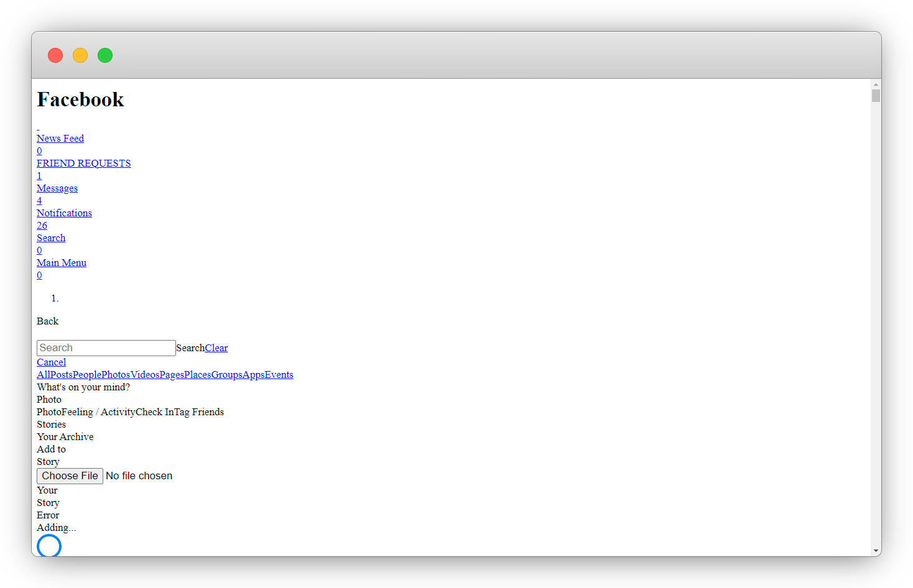Click the Facebook heading
The image size is (913, 588).
point(80,99)
